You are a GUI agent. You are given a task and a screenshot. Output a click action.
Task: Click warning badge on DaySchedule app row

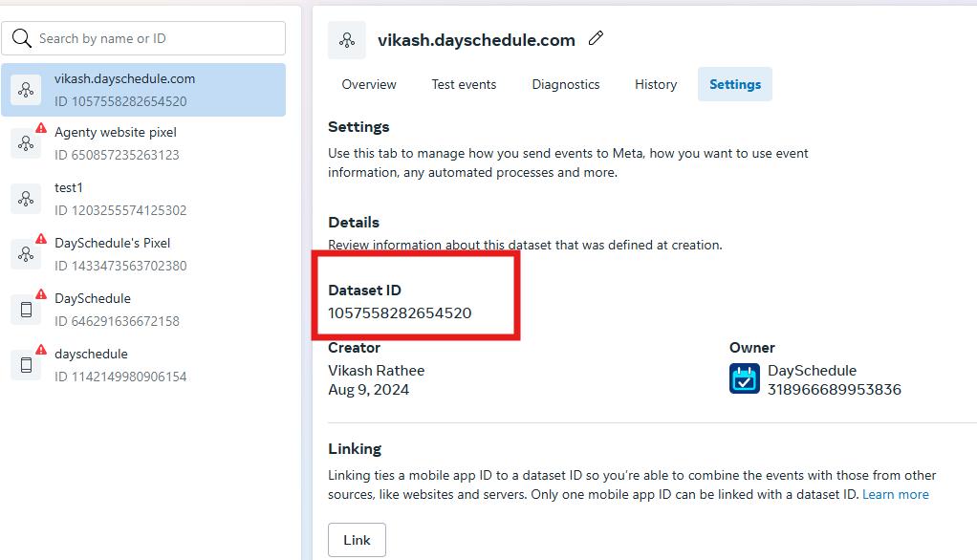(41, 294)
